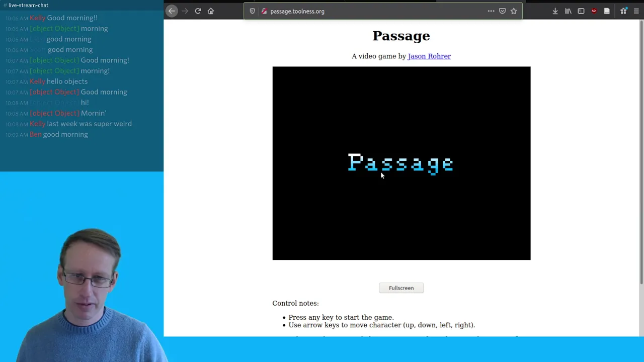Click the "Mornin'" chat message
The height and width of the screenshot is (362, 644).
94,113
